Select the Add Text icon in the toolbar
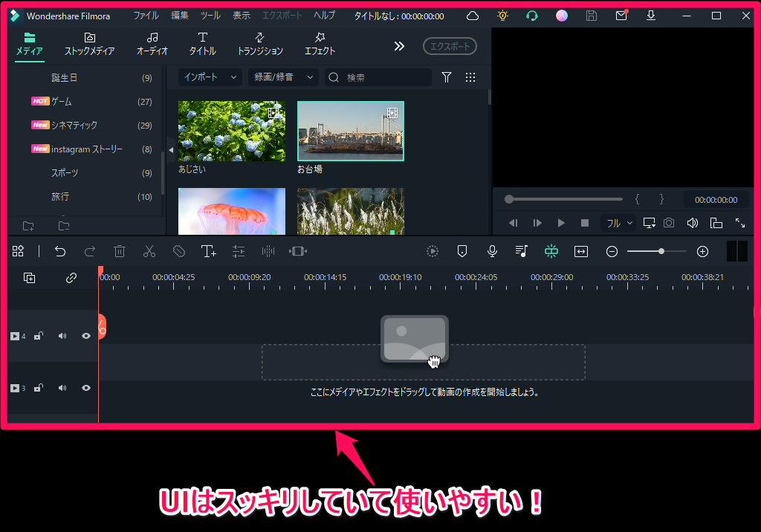The image size is (761, 532). click(208, 251)
